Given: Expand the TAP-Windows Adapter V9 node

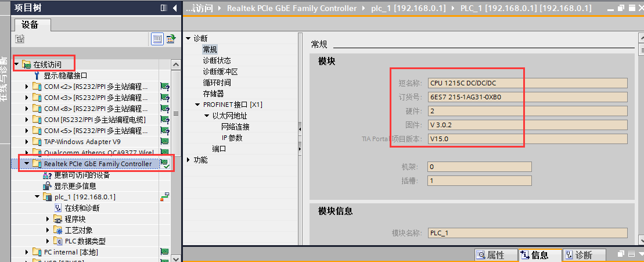Looking at the screenshot, I should (x=27, y=142).
